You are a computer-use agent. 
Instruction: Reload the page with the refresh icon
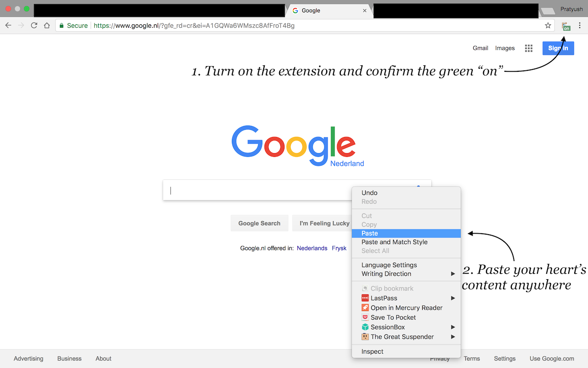[x=34, y=25]
